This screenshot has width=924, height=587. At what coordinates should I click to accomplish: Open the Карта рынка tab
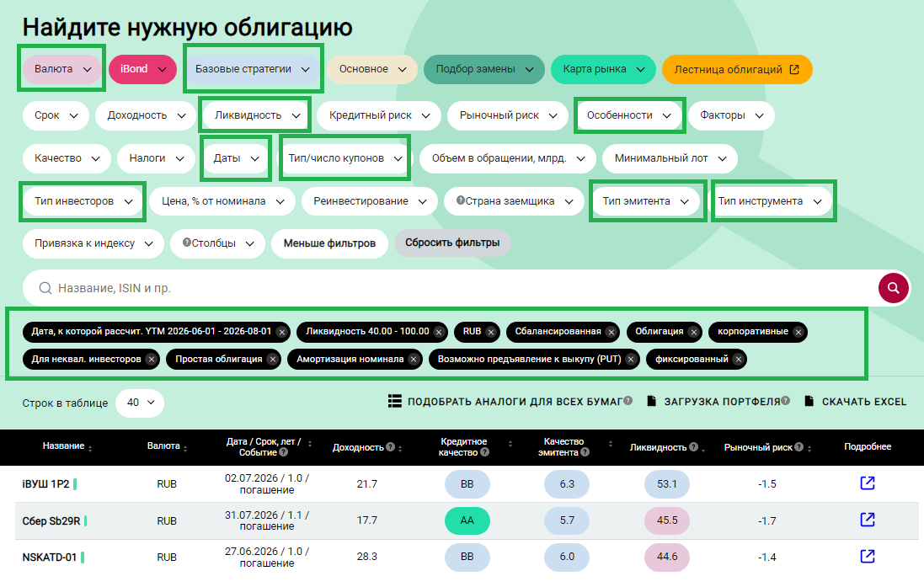click(603, 69)
